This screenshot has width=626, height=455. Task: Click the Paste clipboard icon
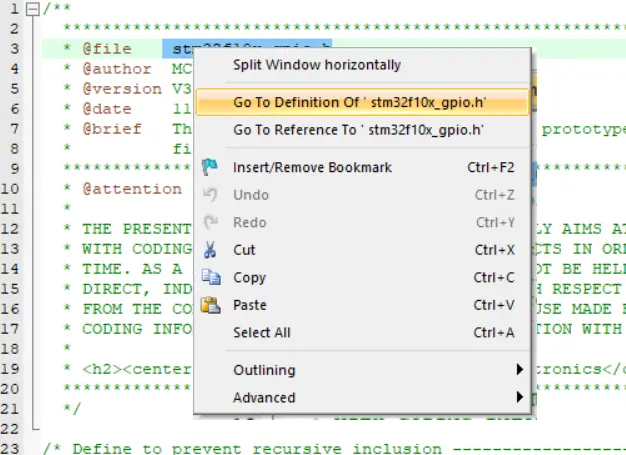pos(210,305)
